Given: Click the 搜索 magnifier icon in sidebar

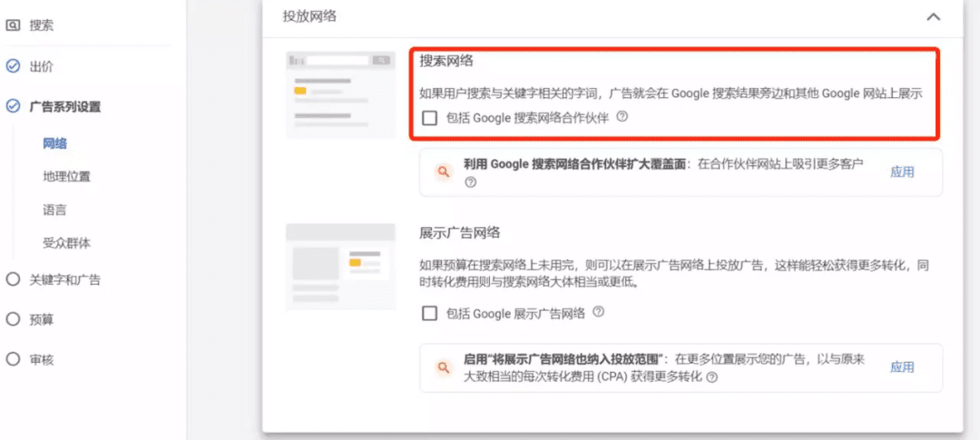Looking at the screenshot, I should coord(13,25).
